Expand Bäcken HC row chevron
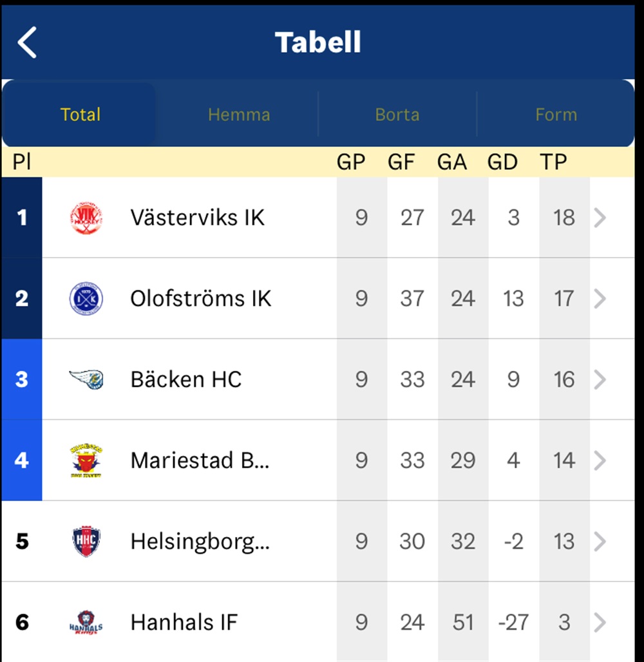The width and height of the screenshot is (644, 662). 600,379
